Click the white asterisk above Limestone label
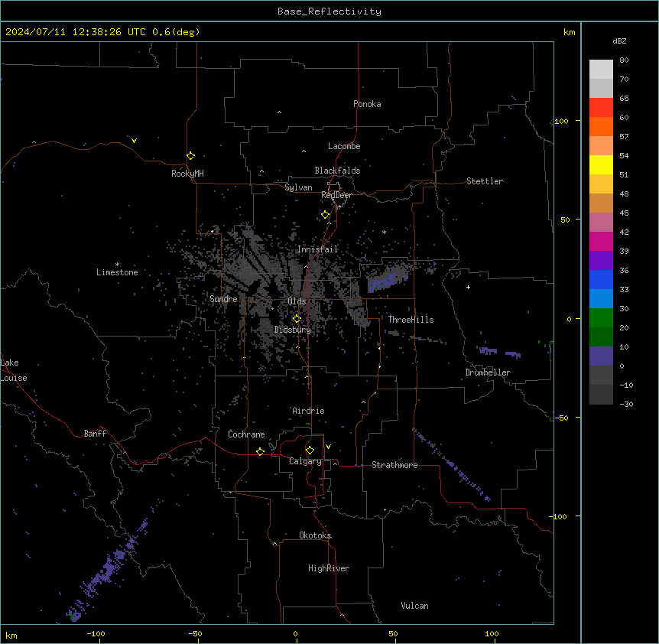The image size is (659, 644). click(x=117, y=265)
